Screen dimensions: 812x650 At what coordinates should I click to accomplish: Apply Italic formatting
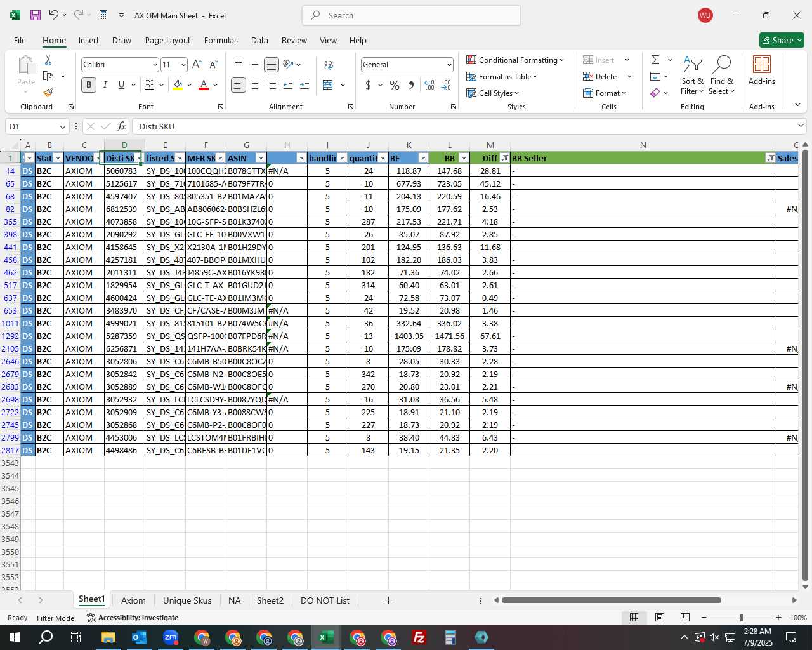pyautogui.click(x=105, y=85)
